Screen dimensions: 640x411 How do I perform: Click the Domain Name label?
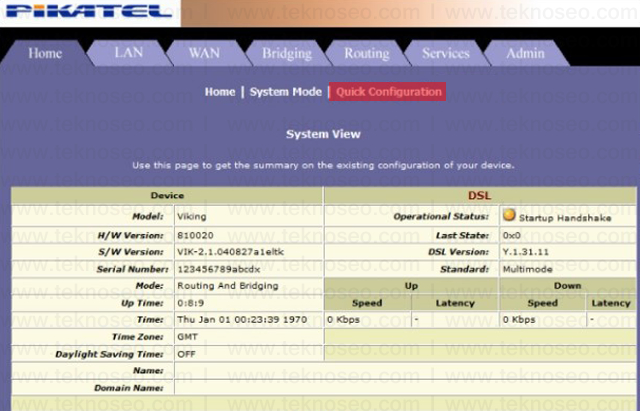tap(129, 388)
